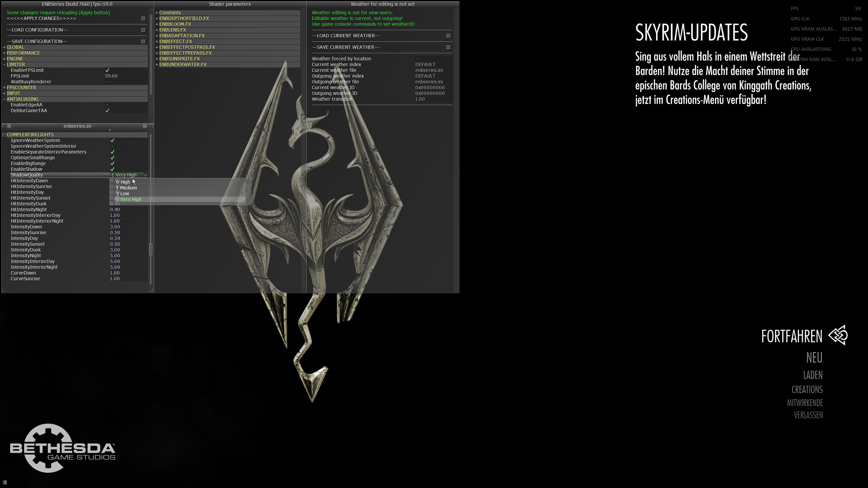Click the APPLY CHANGES square button
This screenshot has width=868, height=488.
click(143, 19)
